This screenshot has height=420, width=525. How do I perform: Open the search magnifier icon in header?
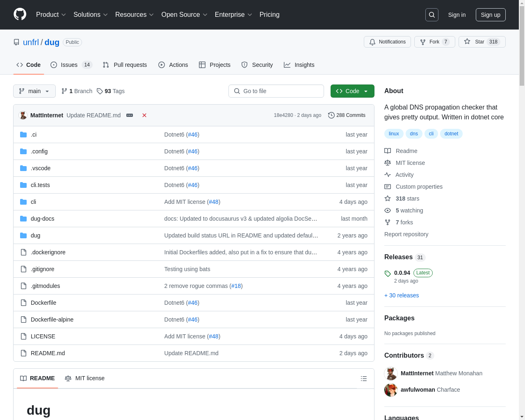[432, 15]
